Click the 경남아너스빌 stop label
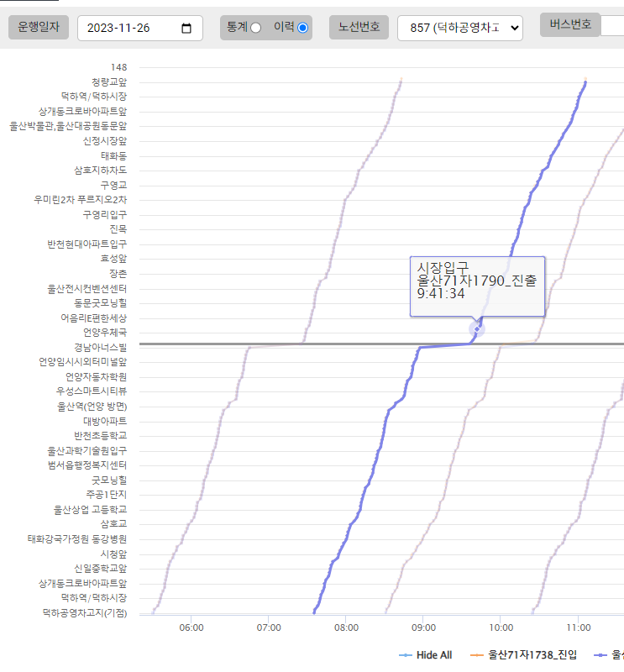Image resolution: width=624 pixels, height=672 pixels. pos(99,347)
